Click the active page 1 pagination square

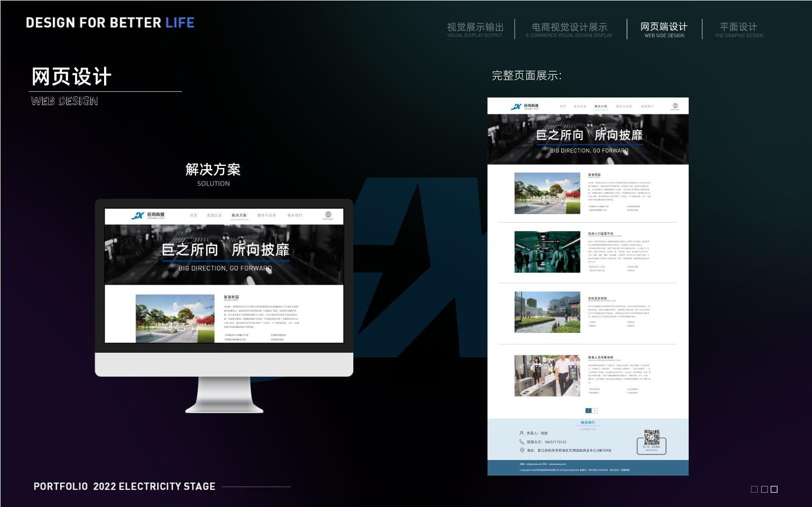(588, 410)
